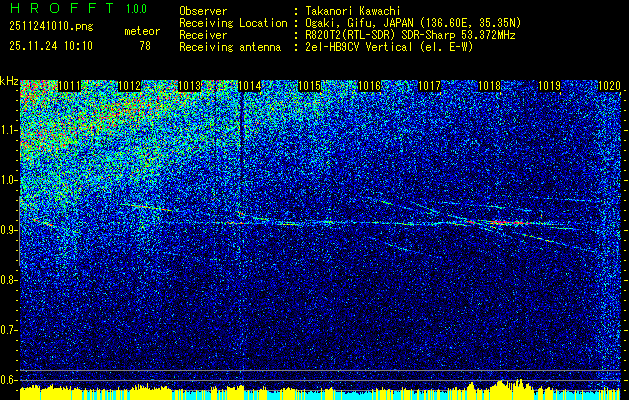
Task: Click the 1.0 kHz frequency axis label
Action: pos(8,180)
